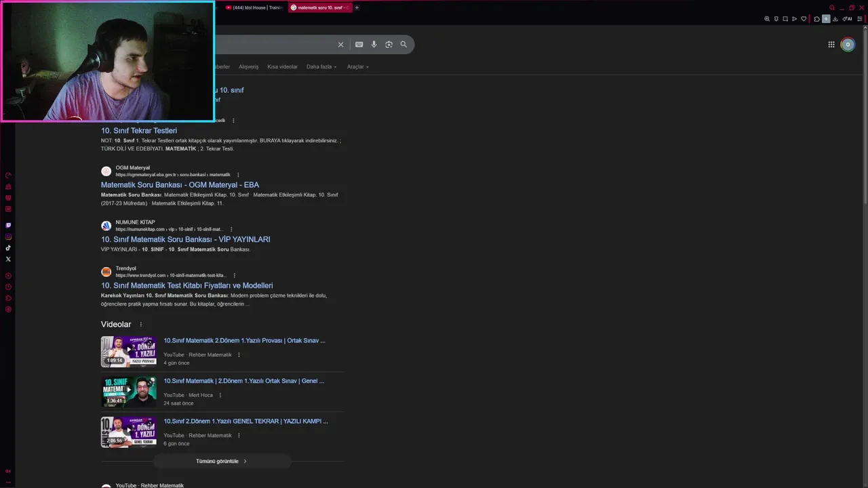Click the zoom-in page icon in toolbar
Viewport: 868px width, 488px height.
(x=767, y=19)
